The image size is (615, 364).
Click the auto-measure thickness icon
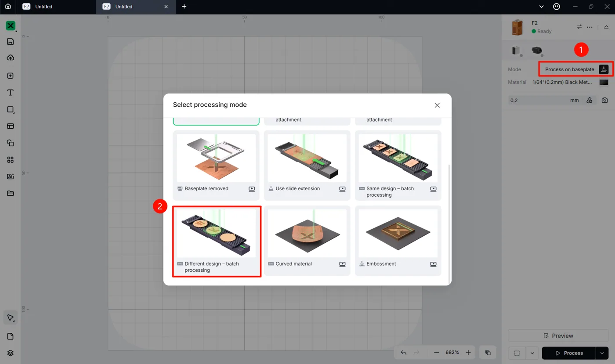click(590, 100)
